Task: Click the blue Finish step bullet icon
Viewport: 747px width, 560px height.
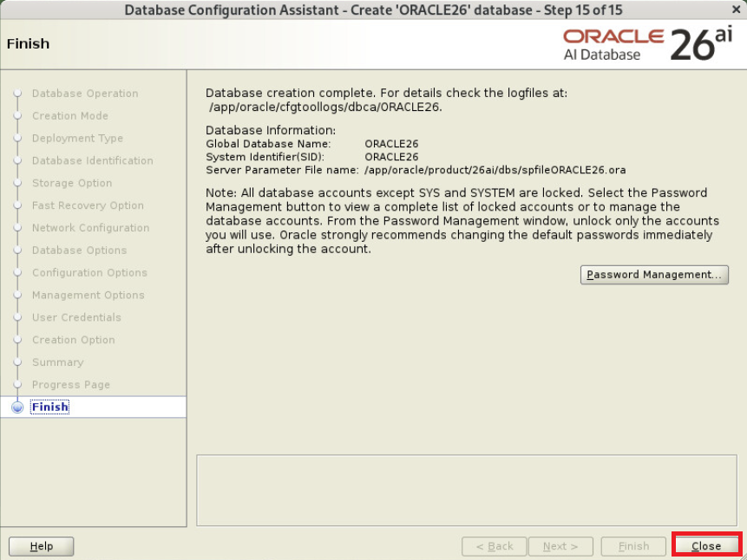Action: pos(17,407)
